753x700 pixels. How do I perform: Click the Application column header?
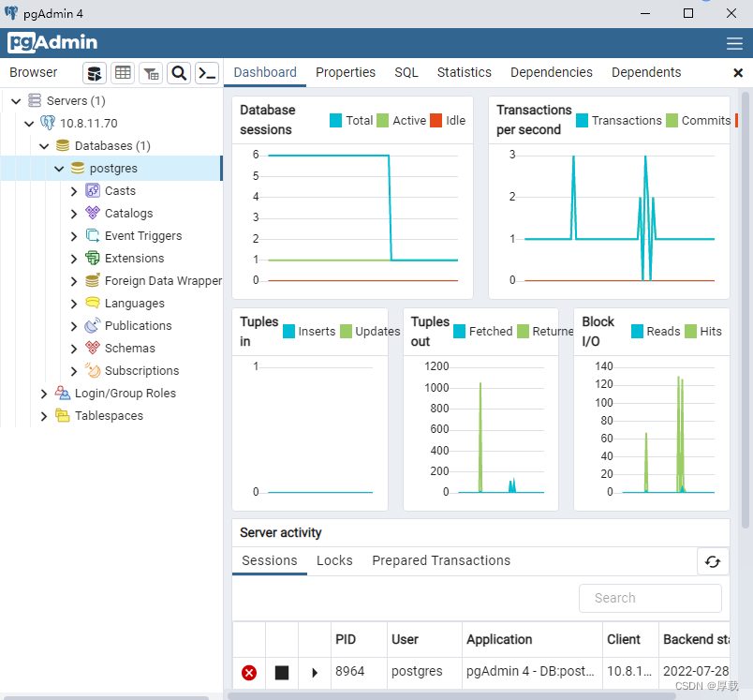(x=532, y=639)
